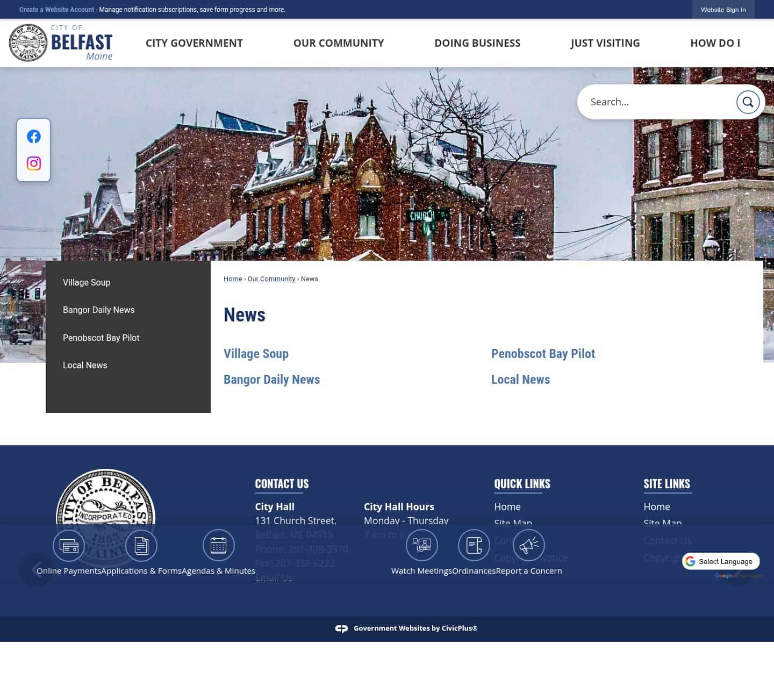The height and width of the screenshot is (700, 774).
Task: Expand the How Do I menu
Action: (x=715, y=43)
